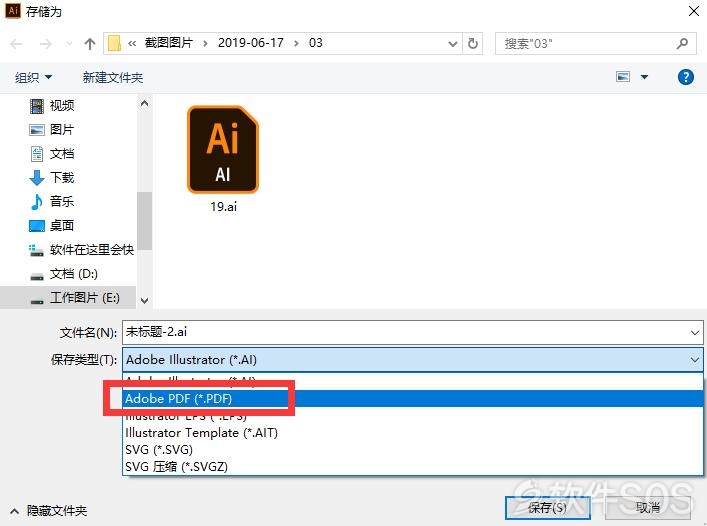Create a new folder with 新建文件夹
707x526 pixels.
coord(113,78)
